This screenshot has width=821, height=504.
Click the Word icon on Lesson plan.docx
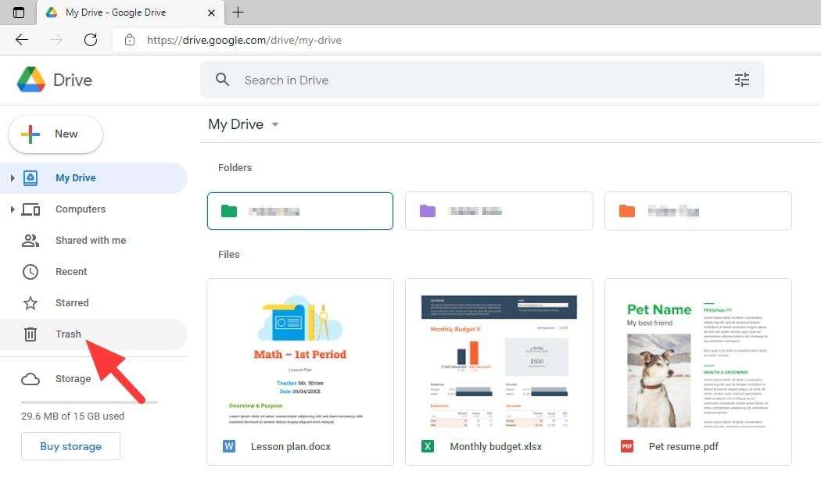pyautogui.click(x=228, y=446)
